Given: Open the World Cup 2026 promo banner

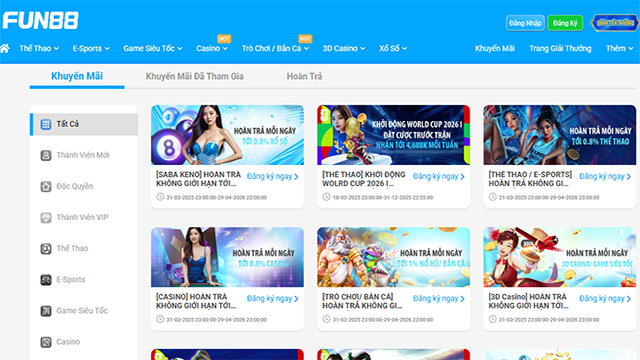Looking at the screenshot, I should click(393, 135).
